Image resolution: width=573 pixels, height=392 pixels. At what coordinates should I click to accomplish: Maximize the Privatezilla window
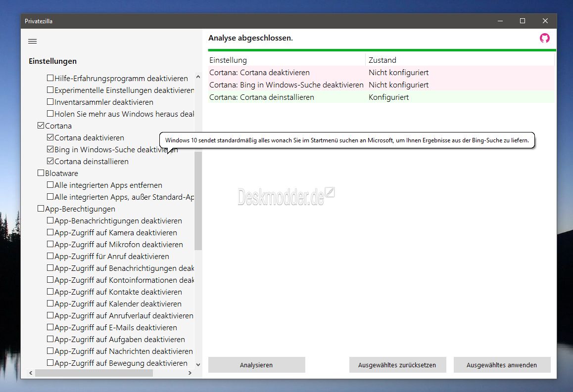point(523,21)
